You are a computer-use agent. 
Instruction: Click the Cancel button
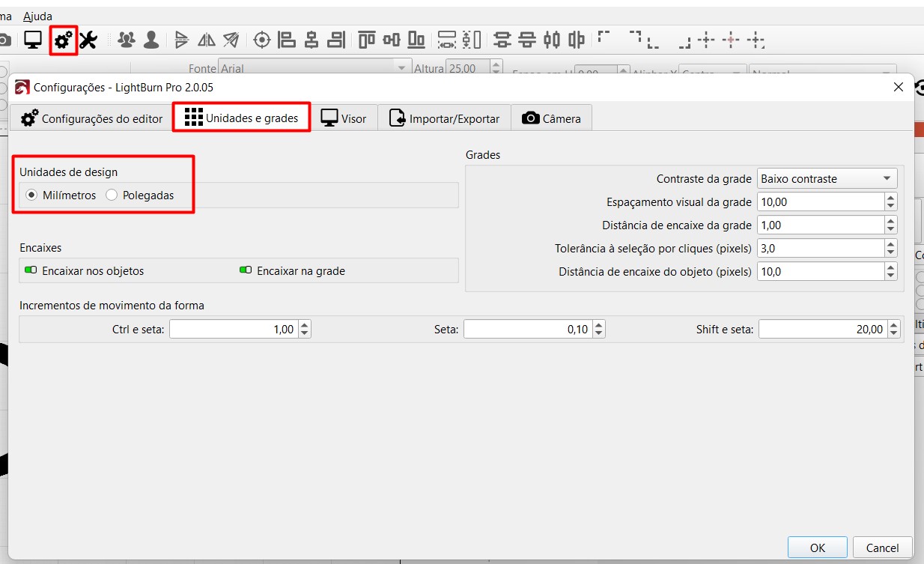(883, 548)
